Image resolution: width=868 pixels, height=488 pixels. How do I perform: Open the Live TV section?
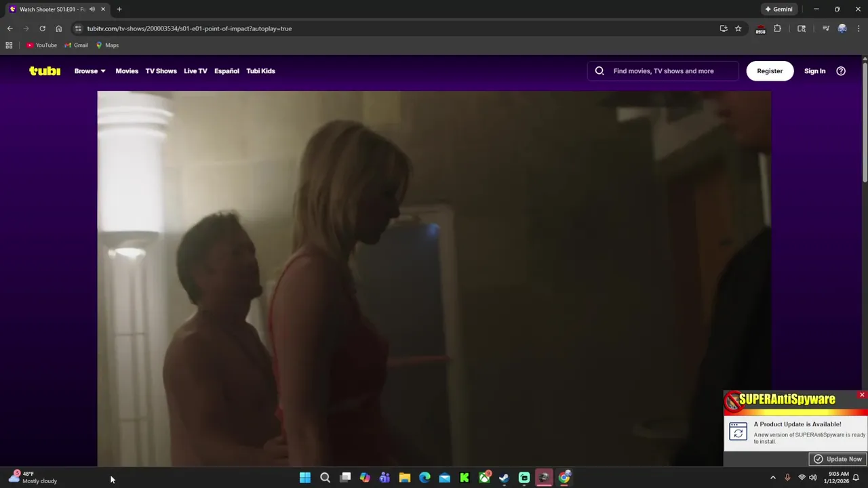point(195,70)
